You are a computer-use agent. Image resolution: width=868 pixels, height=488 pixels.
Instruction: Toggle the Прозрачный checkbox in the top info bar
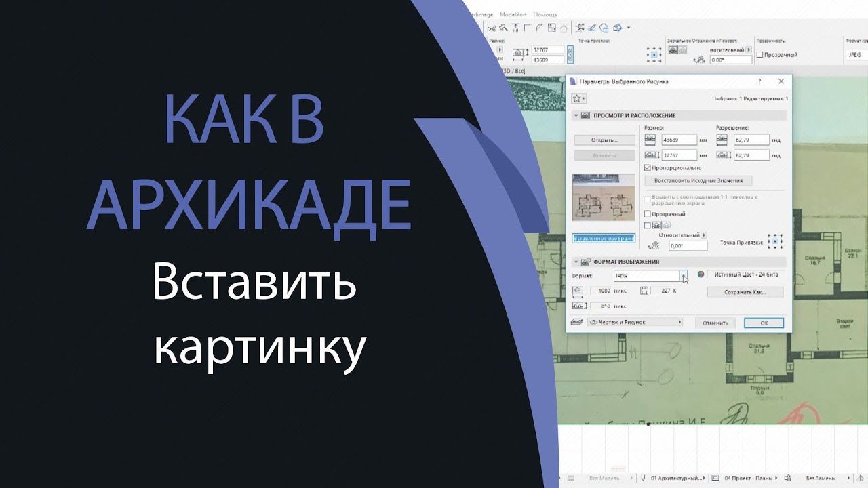[x=759, y=55]
